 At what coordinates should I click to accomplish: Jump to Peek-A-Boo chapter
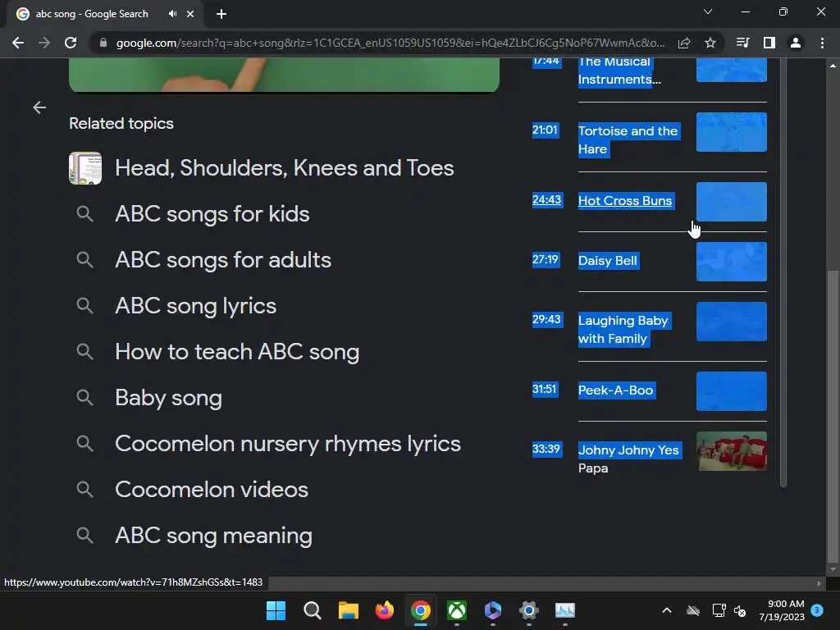click(615, 390)
